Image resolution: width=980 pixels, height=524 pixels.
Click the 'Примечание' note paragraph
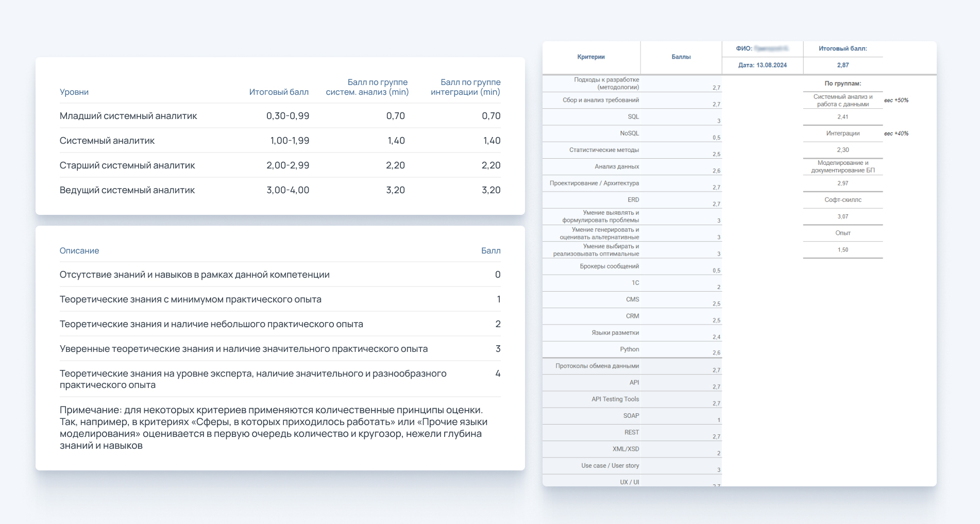(274, 428)
